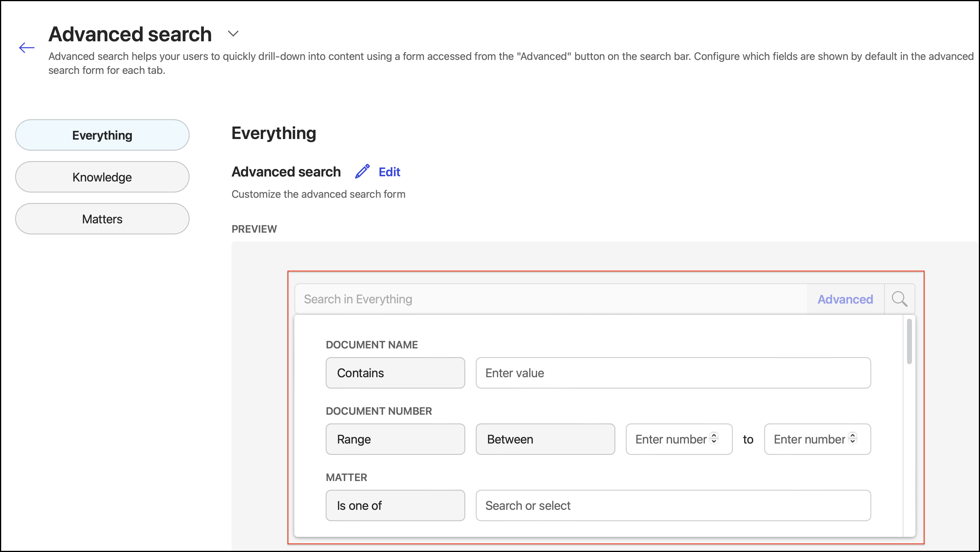Viewport: 980px width, 552px height.
Task: Open the Contains operator dropdown
Action: [395, 373]
